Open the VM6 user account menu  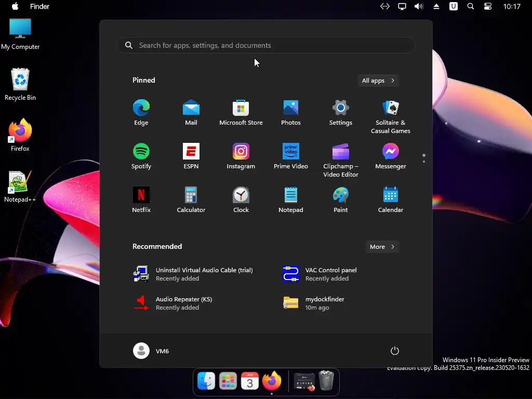(x=151, y=351)
